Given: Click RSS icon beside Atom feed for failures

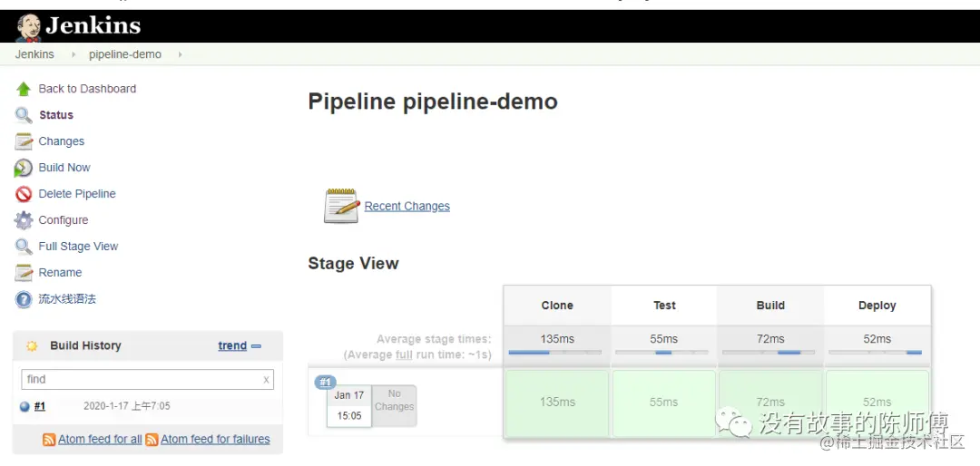Looking at the screenshot, I should click(152, 440).
